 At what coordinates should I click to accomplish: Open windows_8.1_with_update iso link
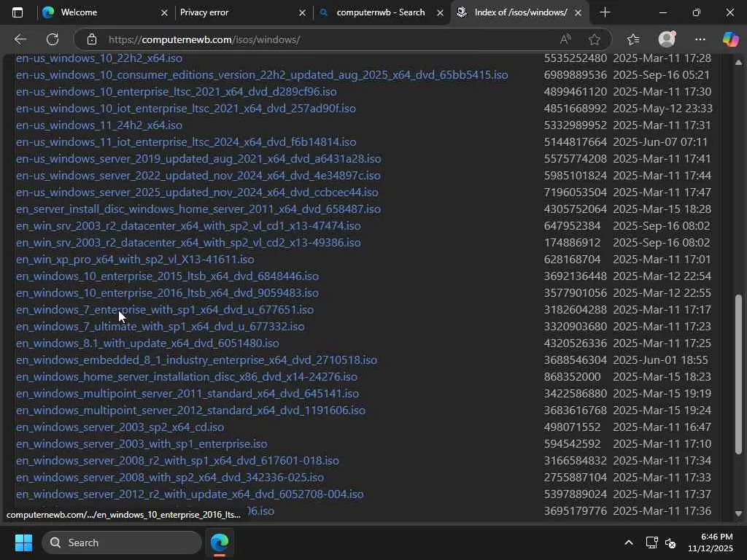tap(147, 343)
